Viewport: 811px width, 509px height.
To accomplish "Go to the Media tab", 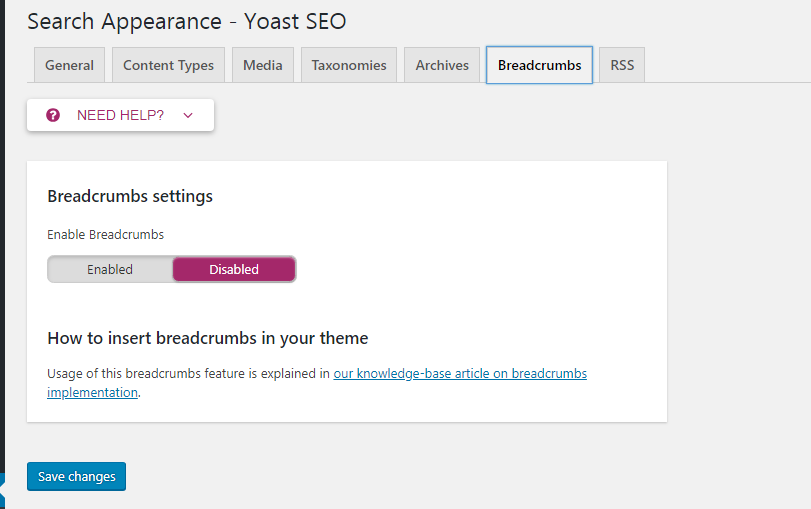I will tap(263, 65).
